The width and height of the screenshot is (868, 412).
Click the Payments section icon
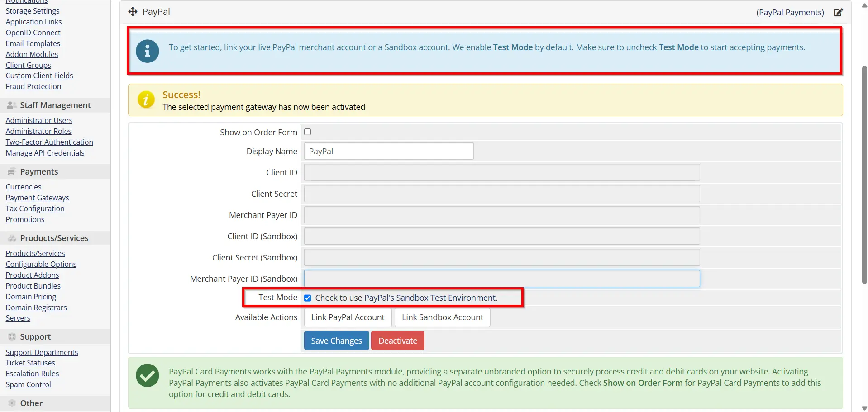click(12, 172)
